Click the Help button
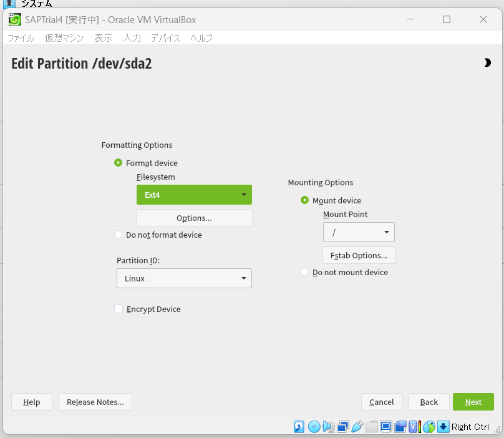The image size is (504, 438). 31,402
